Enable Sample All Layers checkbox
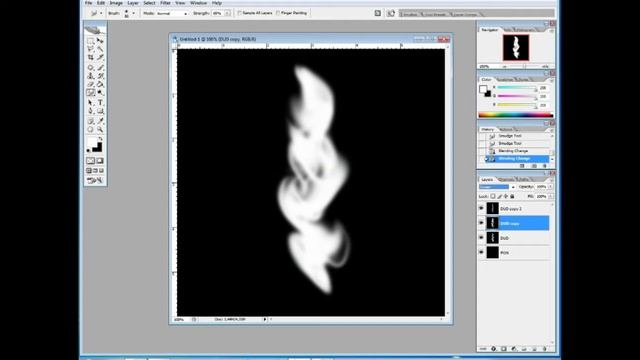The width and height of the screenshot is (640, 360). tap(240, 13)
